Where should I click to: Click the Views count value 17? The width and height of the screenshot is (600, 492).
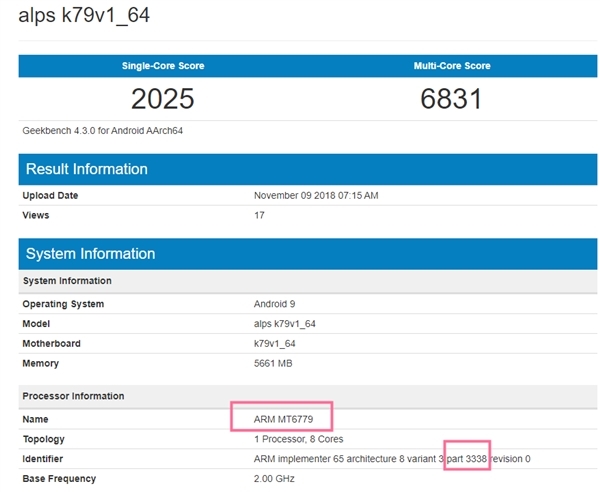point(260,215)
